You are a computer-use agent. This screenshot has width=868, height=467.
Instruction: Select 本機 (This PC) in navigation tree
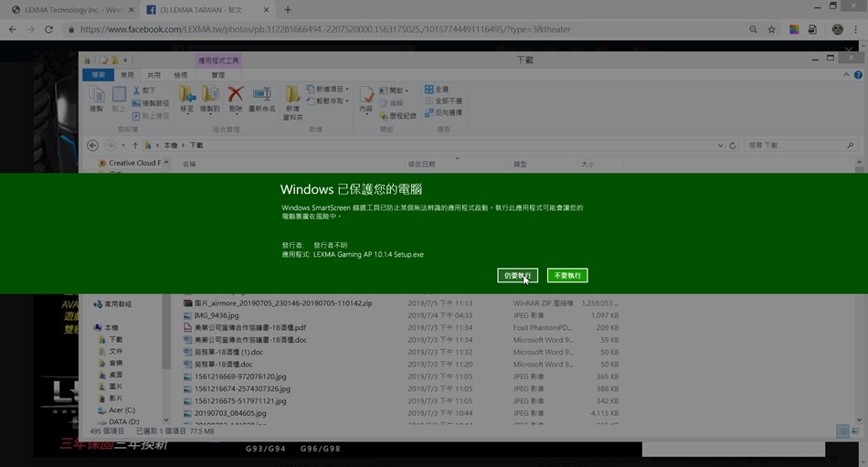pos(106,327)
